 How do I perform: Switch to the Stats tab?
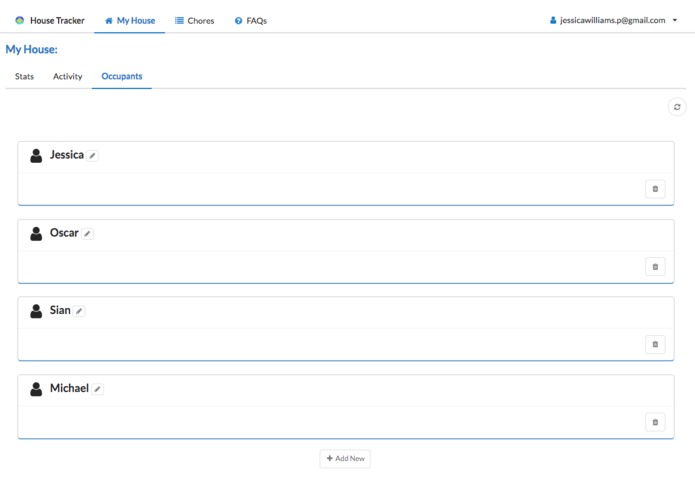(24, 76)
